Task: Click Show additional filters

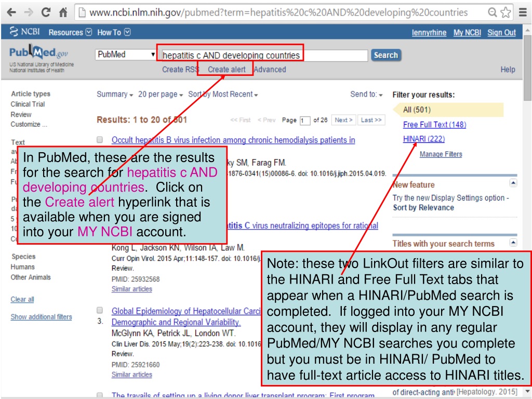Action: click(x=42, y=317)
